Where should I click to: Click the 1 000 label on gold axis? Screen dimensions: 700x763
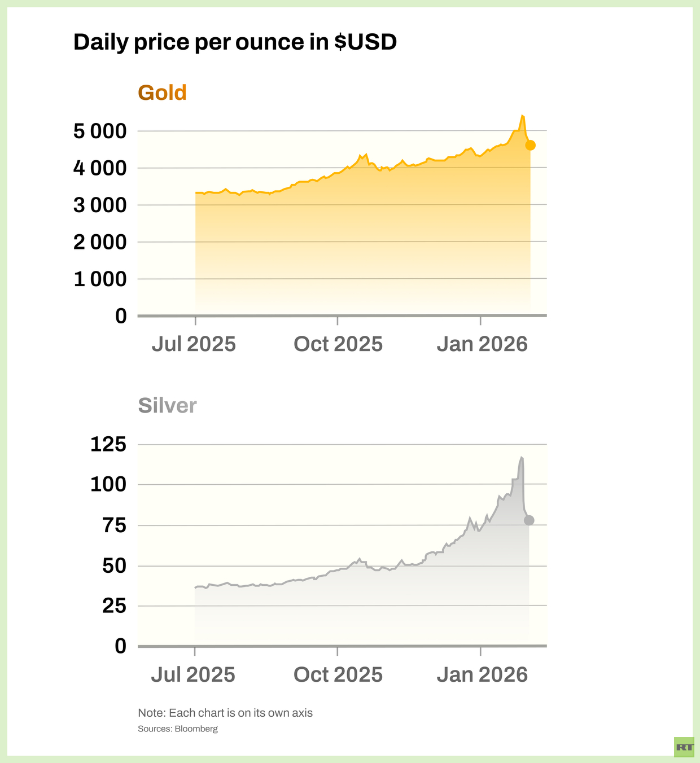coord(100,279)
